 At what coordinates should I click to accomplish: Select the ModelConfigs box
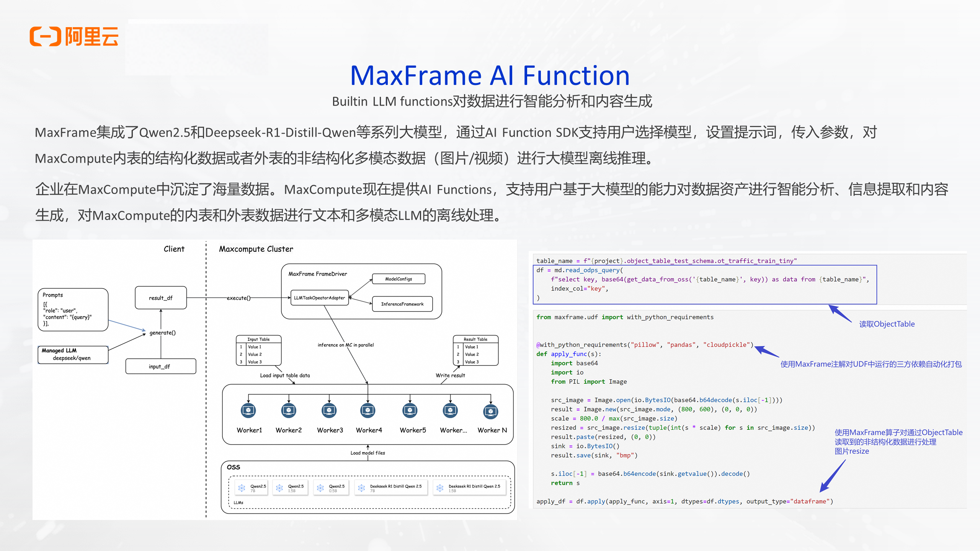point(399,279)
